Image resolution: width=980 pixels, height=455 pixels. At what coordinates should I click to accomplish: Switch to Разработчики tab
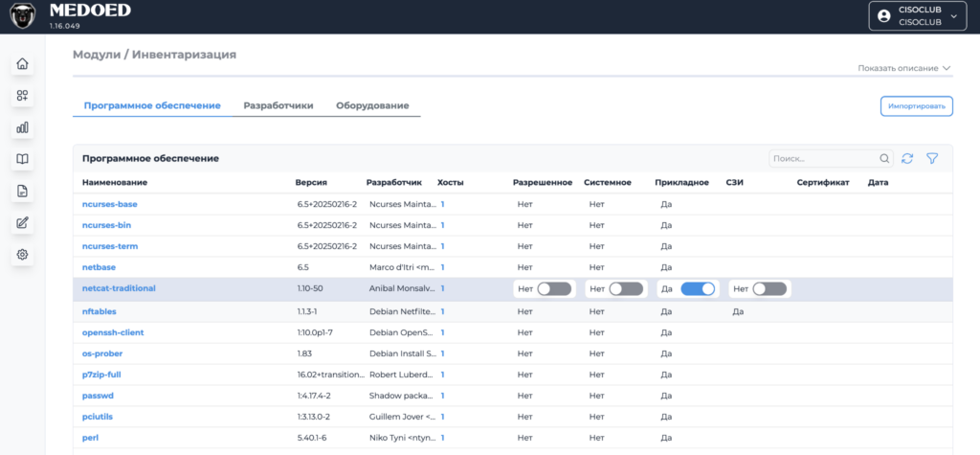coord(278,105)
